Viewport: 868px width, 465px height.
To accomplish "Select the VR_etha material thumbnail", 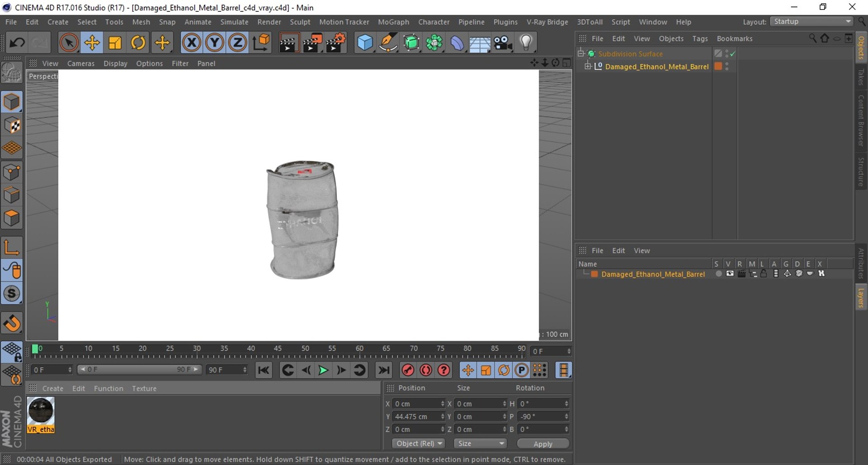I will point(41,415).
